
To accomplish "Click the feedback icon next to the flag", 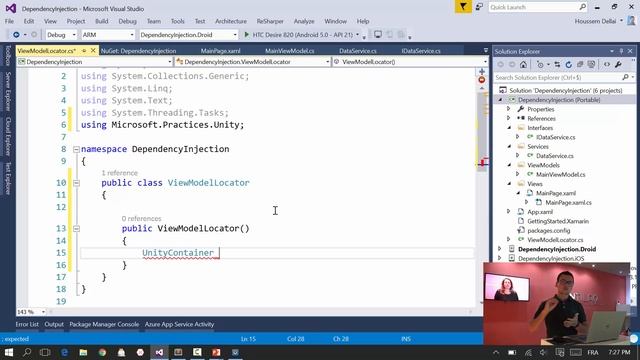I will (479, 7).
